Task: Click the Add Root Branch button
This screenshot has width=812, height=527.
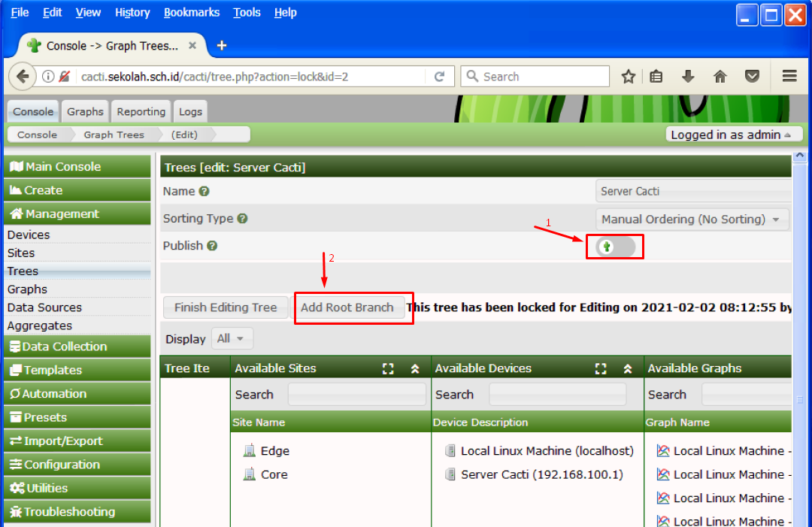Action: [347, 307]
